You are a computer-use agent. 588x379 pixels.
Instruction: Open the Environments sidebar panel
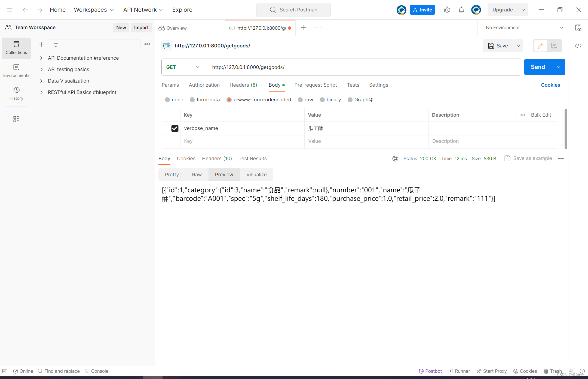coord(16,71)
